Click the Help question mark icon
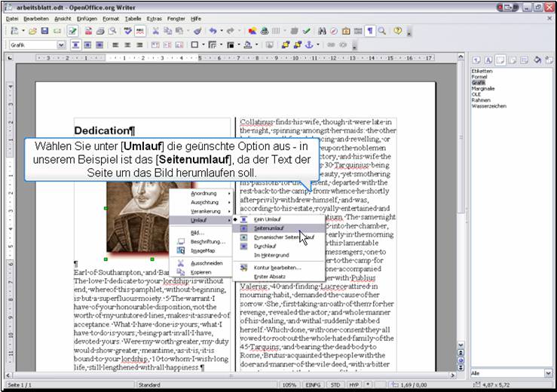The height and width of the screenshot is (392, 557). (x=397, y=31)
